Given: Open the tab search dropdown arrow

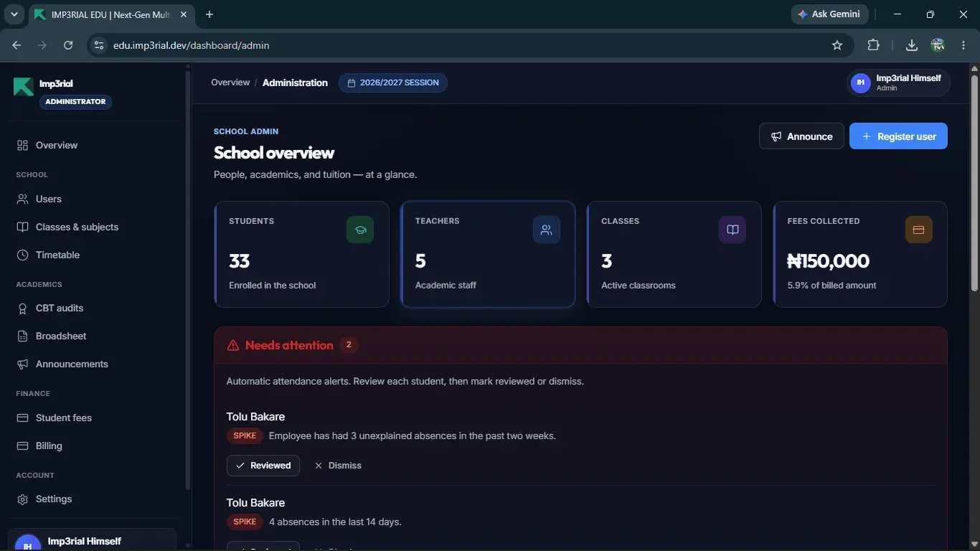Looking at the screenshot, I should pyautogui.click(x=14, y=14).
